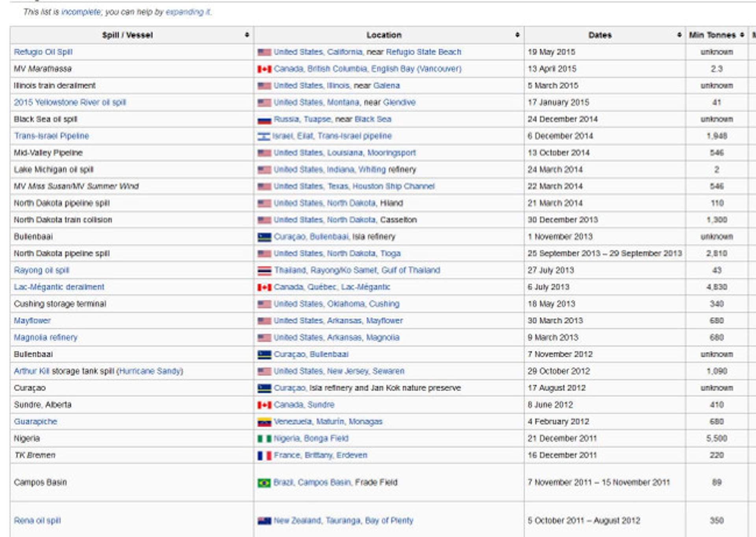Open Houston Ship Channel link
756x537 pixels.
click(393, 186)
